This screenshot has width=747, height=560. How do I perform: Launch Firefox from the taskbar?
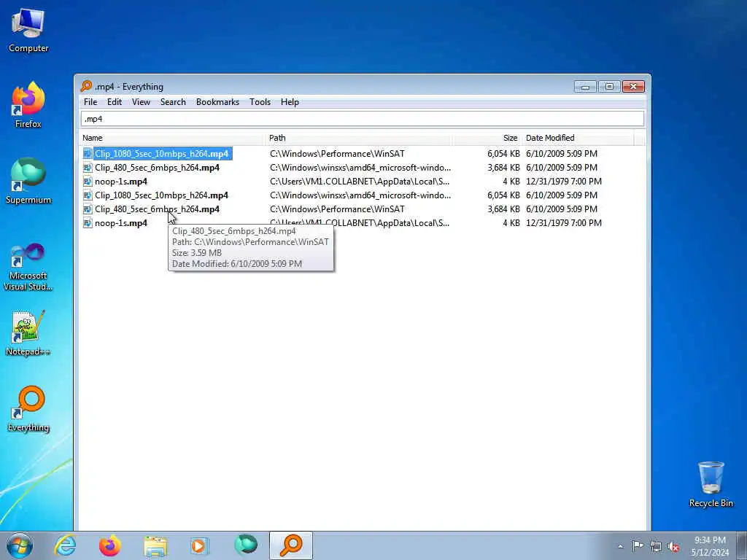pos(110,545)
